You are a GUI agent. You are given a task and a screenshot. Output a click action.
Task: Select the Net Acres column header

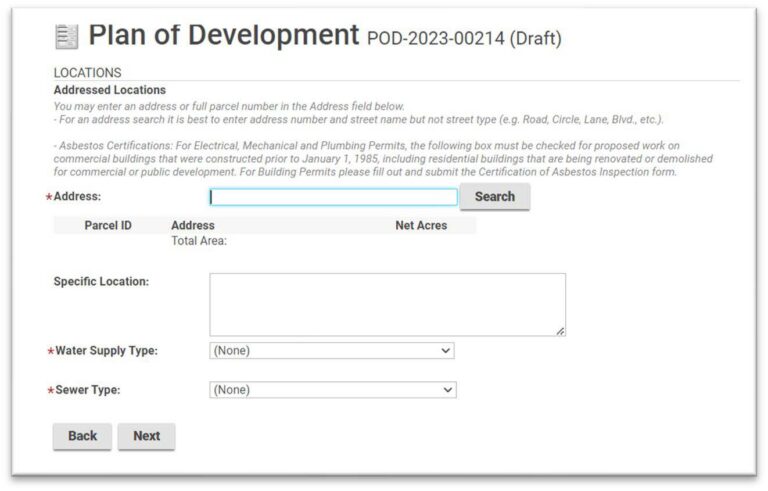(x=421, y=226)
